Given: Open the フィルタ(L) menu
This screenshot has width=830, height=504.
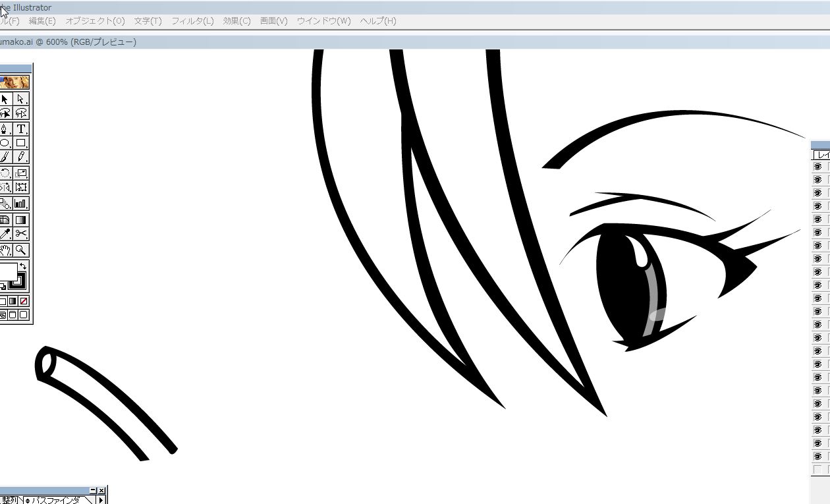Looking at the screenshot, I should click(192, 21).
